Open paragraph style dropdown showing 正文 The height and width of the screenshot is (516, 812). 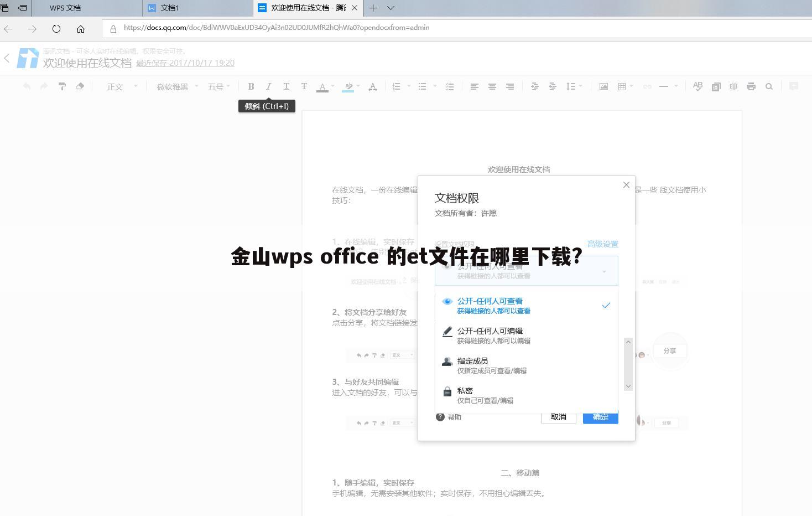(122, 86)
